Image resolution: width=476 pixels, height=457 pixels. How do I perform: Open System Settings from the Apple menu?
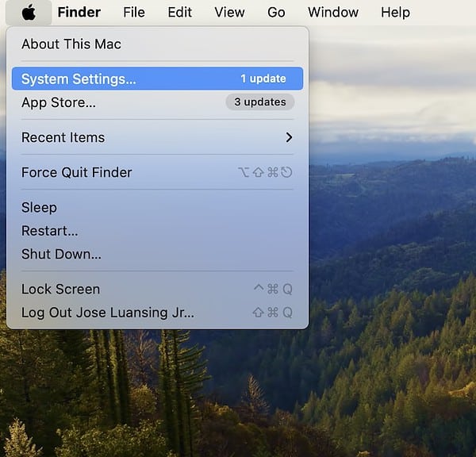coord(79,79)
